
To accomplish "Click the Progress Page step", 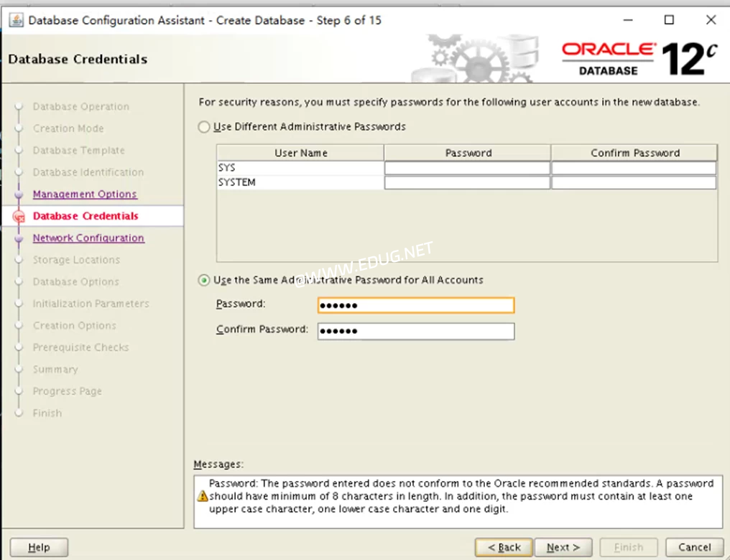I will pyautogui.click(x=67, y=391).
